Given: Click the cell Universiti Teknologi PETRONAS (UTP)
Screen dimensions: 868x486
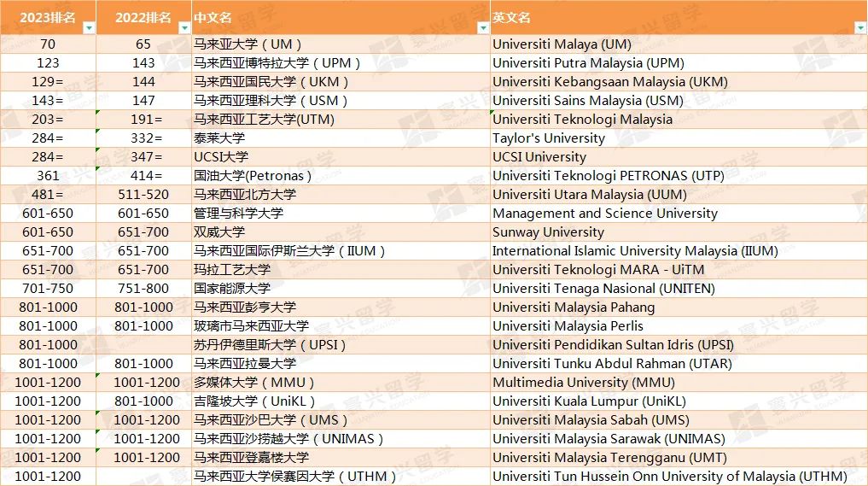Looking at the screenshot, I should [679, 176].
